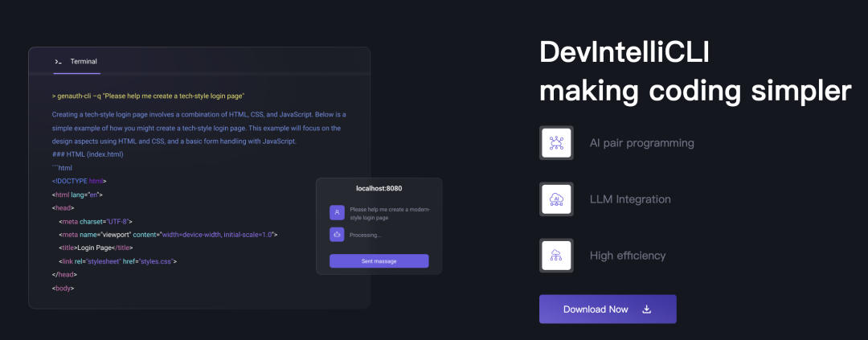Screen dimensions: 868x340
Task: Click the paragraph starting "Creating a tech-style login page"
Action: 199,128
